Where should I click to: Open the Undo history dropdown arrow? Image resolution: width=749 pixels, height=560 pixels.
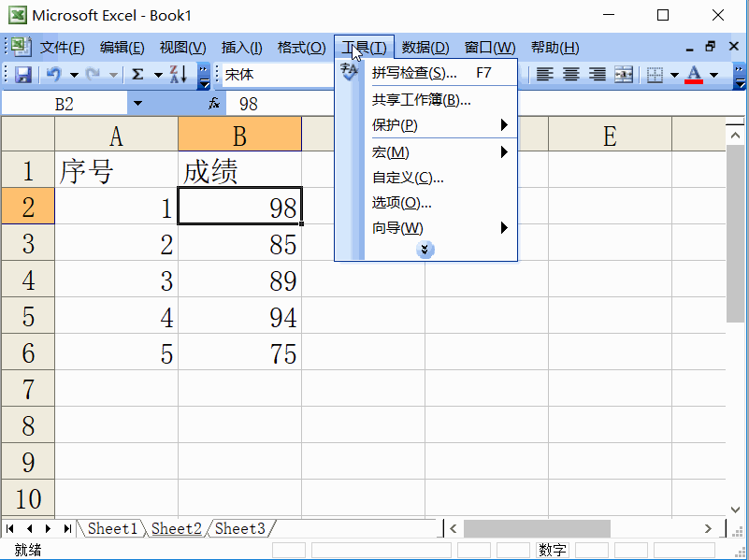[74, 75]
